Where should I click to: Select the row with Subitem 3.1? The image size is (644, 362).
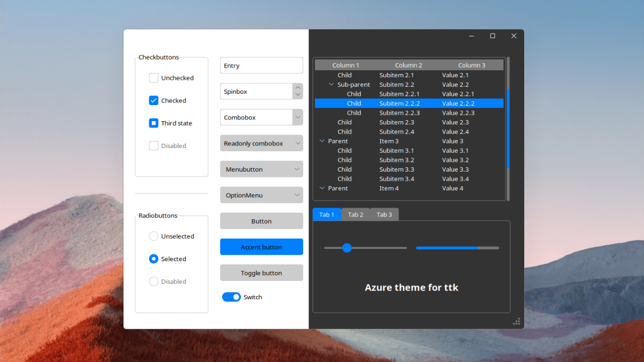click(409, 151)
